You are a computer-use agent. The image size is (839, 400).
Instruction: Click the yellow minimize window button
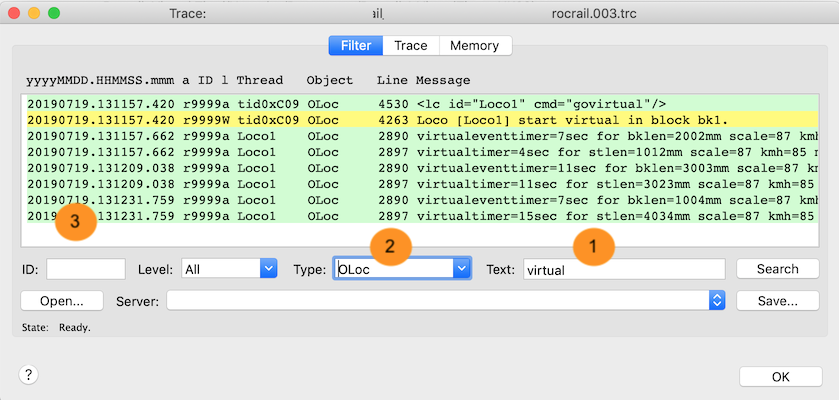pyautogui.click(x=34, y=14)
